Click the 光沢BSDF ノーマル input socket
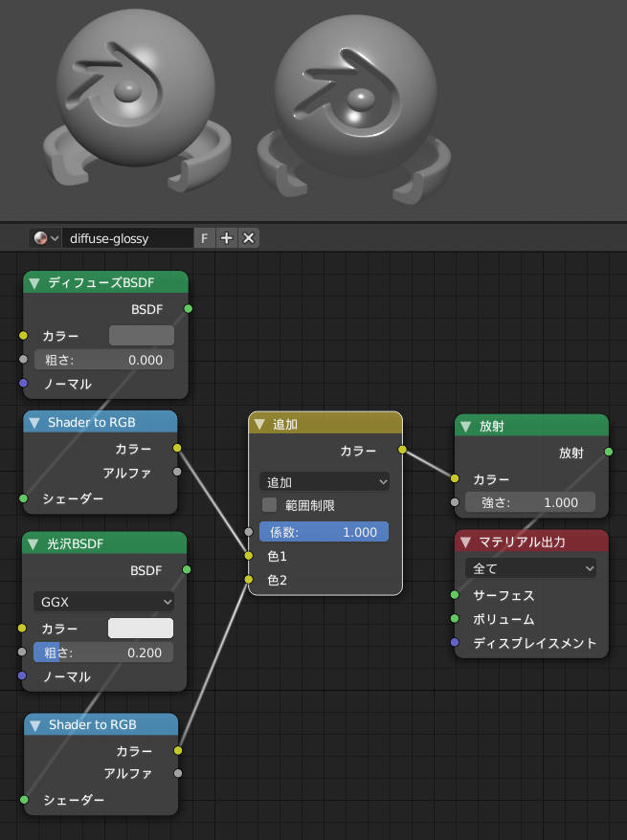The width and height of the screenshot is (627, 840). click(x=22, y=675)
